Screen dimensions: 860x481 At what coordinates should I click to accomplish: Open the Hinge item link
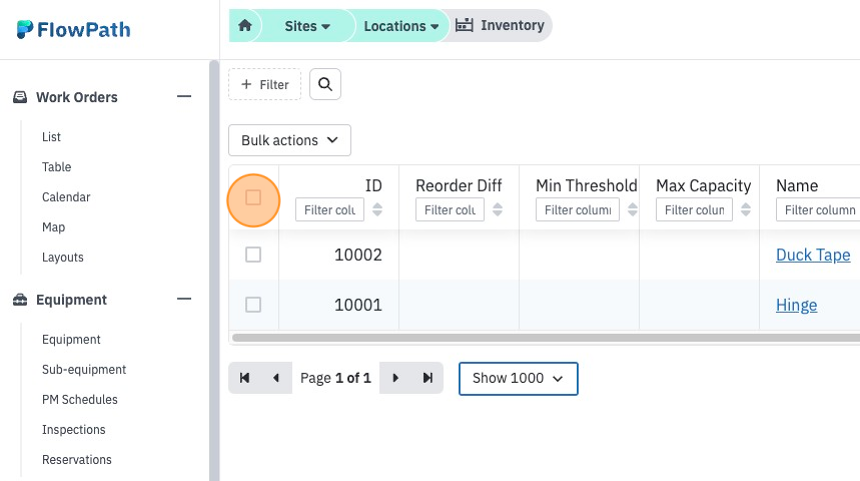(796, 305)
